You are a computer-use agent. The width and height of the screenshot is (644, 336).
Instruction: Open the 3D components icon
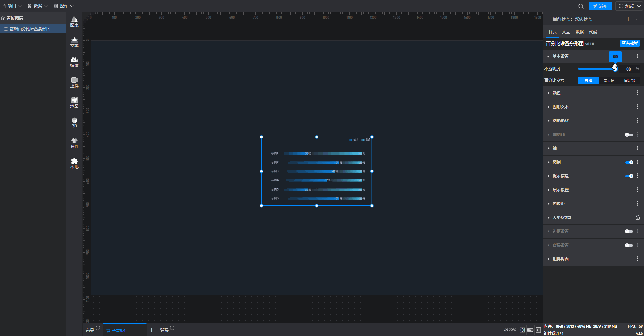pyautogui.click(x=74, y=122)
